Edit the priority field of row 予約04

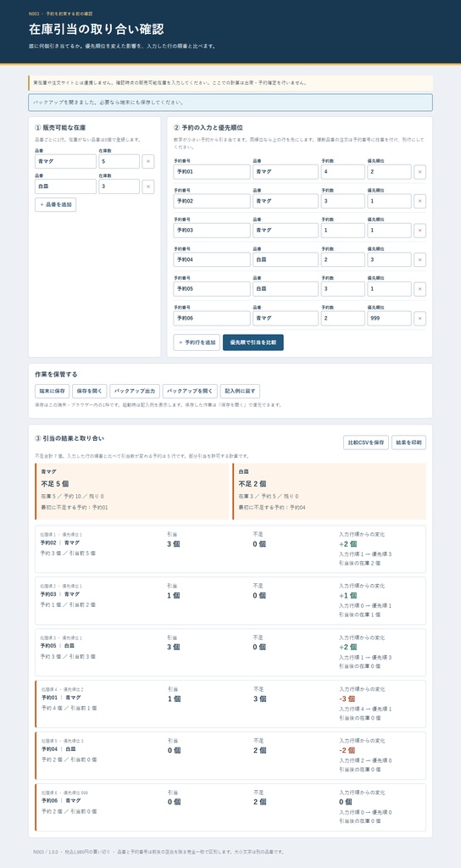pyautogui.click(x=389, y=259)
